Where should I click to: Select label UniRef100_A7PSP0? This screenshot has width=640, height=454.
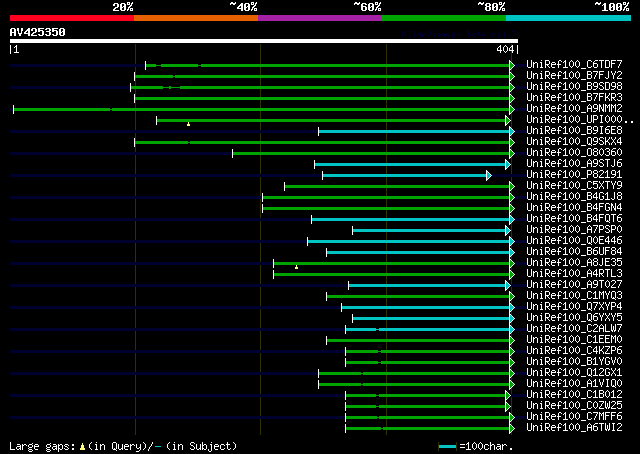tap(574, 230)
